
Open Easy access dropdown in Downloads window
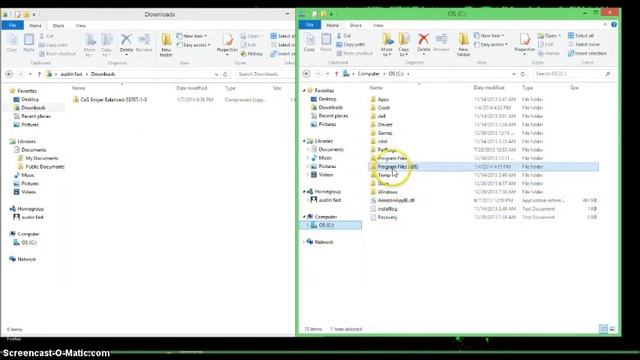194,44
